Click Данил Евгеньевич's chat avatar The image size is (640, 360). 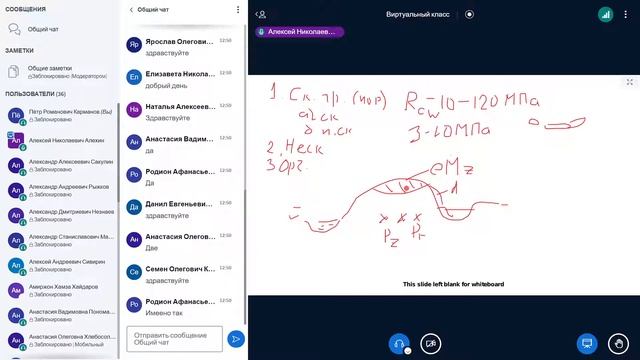click(134, 207)
